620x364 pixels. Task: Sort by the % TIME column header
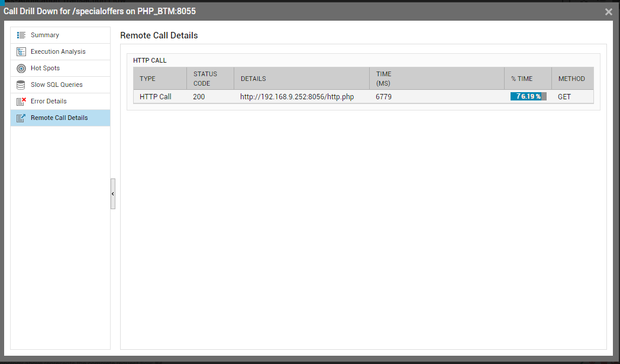click(528, 79)
